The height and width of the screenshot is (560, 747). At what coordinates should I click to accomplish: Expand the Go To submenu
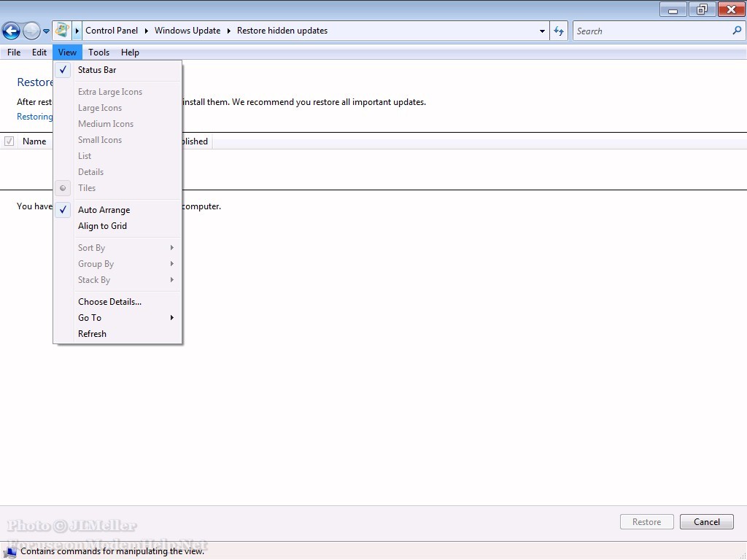(117, 318)
